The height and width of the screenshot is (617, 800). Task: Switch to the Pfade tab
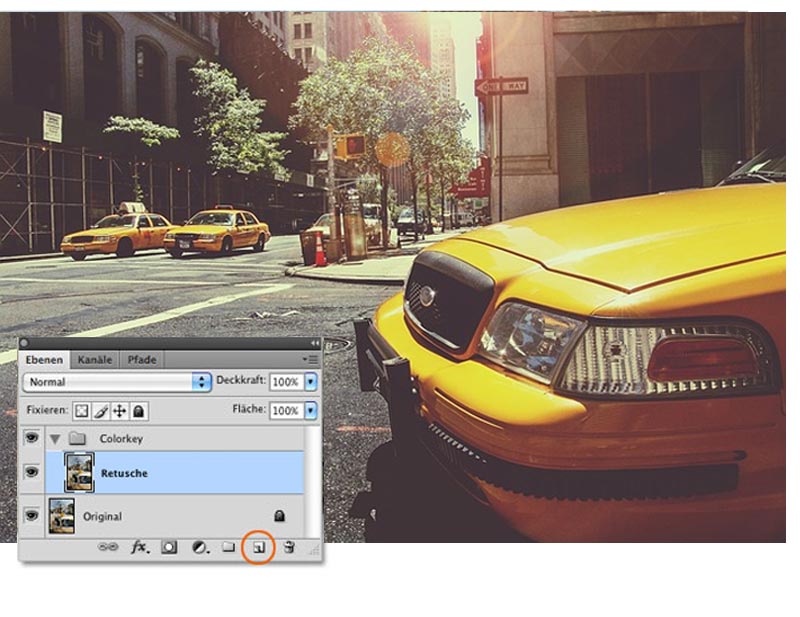(141, 360)
